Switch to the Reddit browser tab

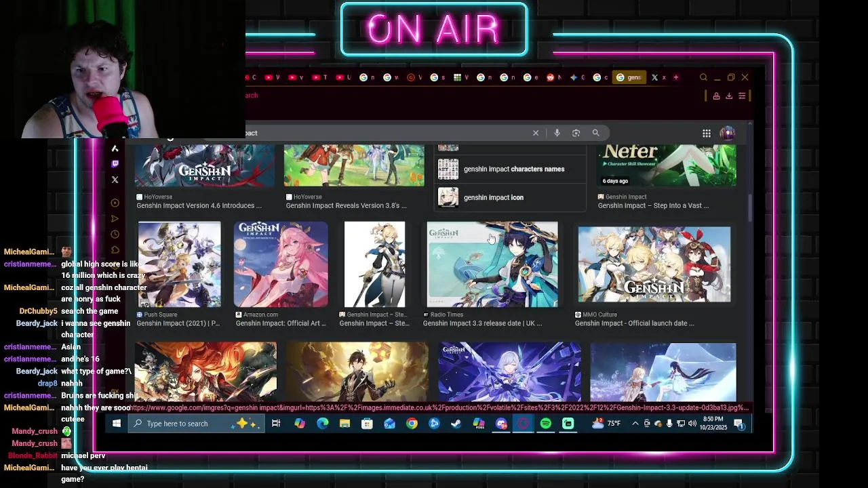[553, 77]
